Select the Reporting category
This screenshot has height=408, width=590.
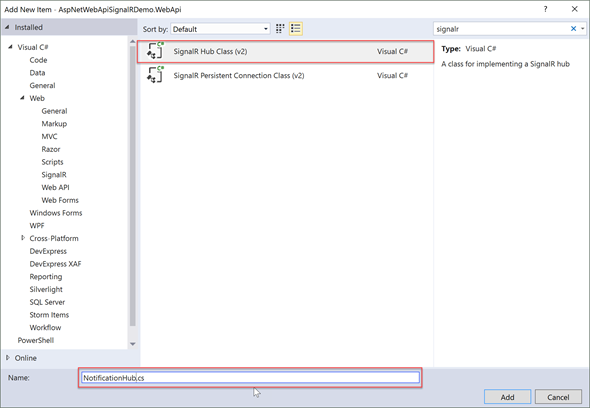click(46, 277)
